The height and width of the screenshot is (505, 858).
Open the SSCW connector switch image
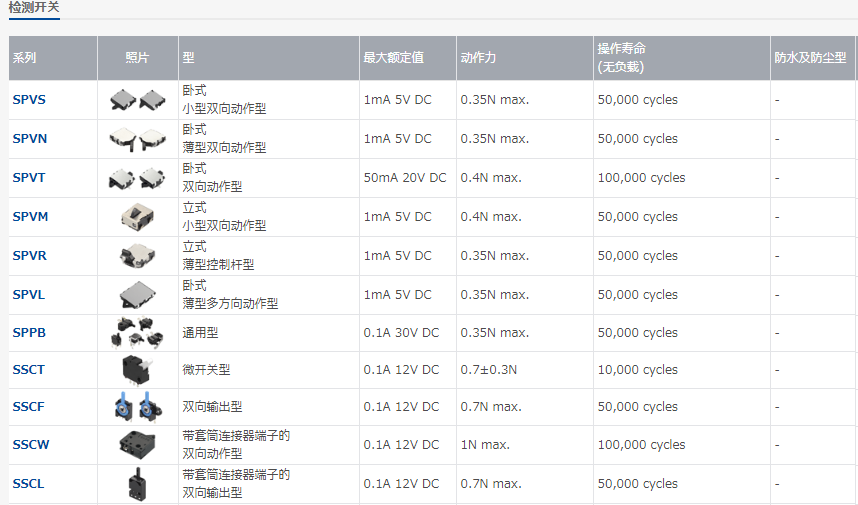tap(137, 444)
